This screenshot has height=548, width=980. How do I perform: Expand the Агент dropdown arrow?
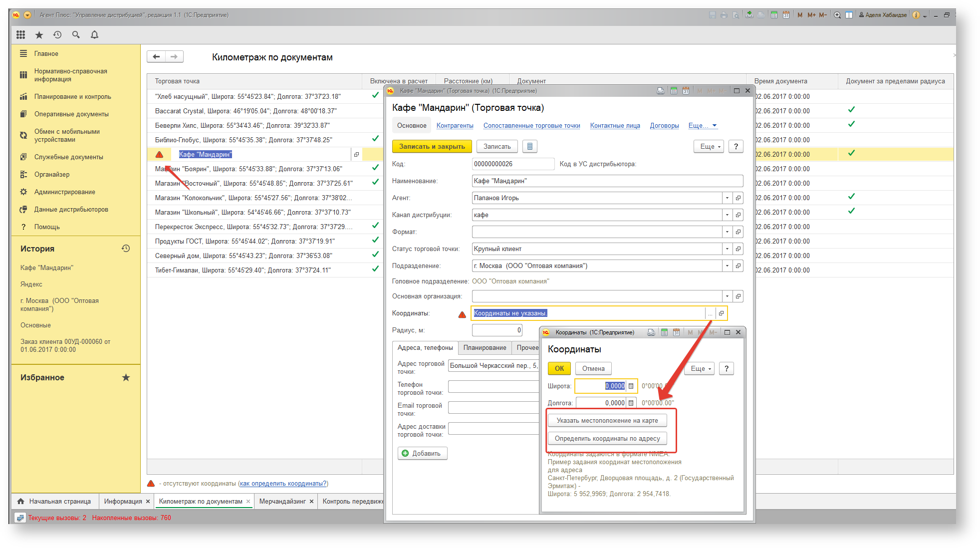[x=727, y=198]
